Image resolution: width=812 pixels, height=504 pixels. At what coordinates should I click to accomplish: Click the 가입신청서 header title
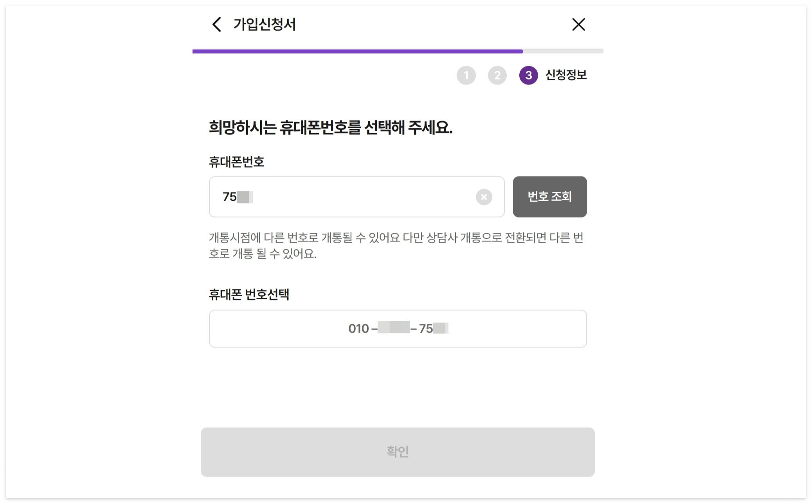point(265,25)
